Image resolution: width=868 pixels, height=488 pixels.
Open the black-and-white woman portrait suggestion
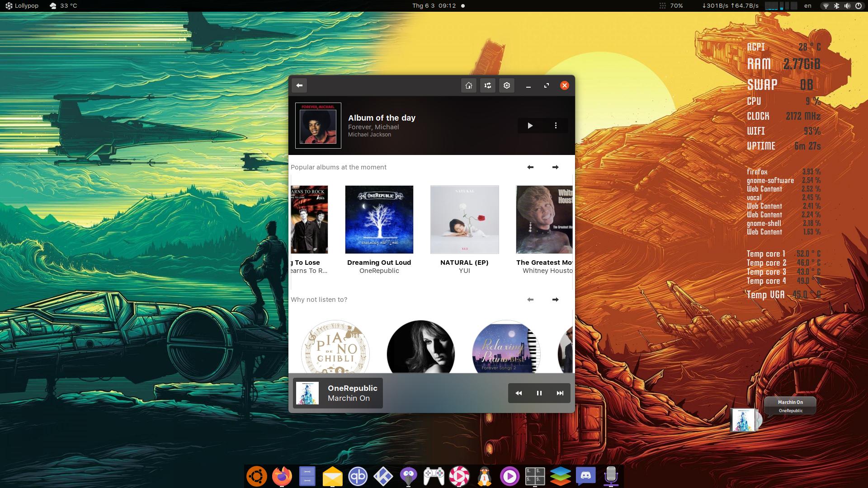(421, 347)
